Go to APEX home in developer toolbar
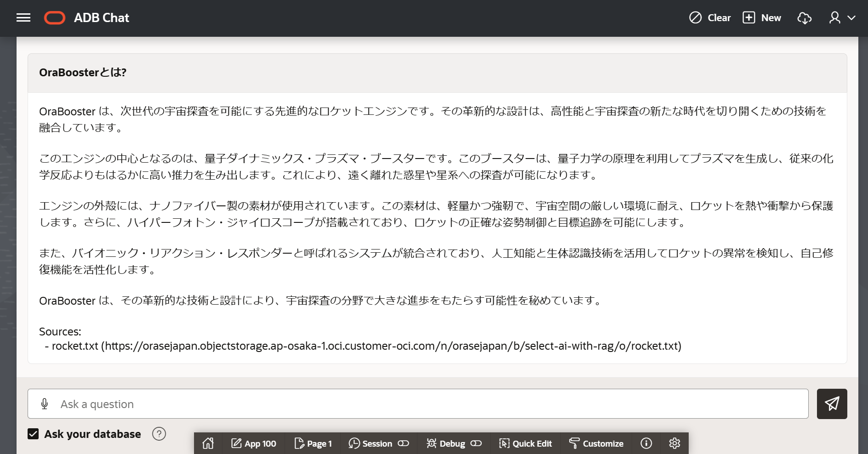Screen dimensions: 868x454 pos(208,443)
